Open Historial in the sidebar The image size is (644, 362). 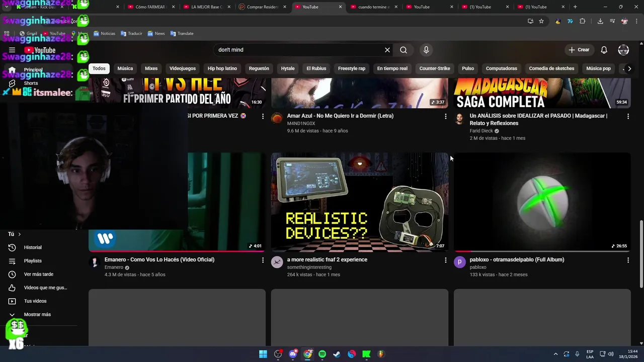point(33,247)
